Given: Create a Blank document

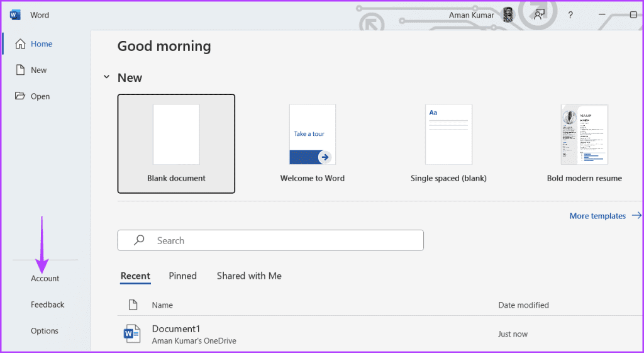Looking at the screenshot, I should coord(176,144).
